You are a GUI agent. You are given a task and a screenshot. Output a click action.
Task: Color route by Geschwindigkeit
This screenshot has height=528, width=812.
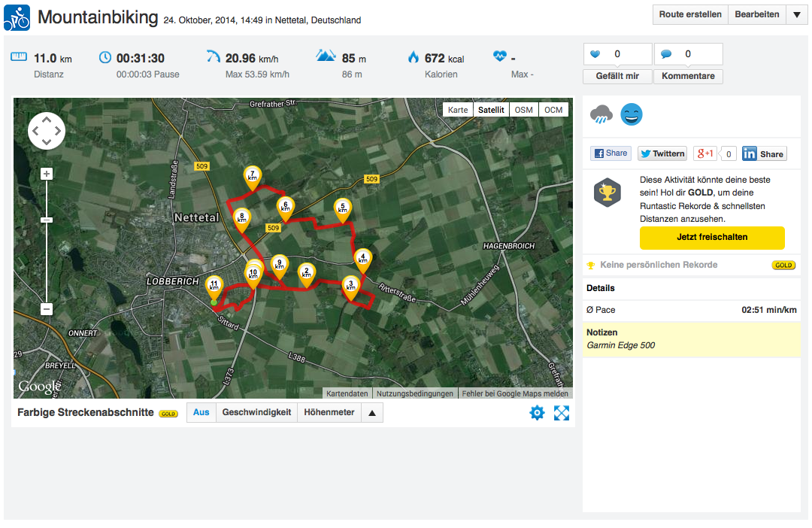(256, 412)
